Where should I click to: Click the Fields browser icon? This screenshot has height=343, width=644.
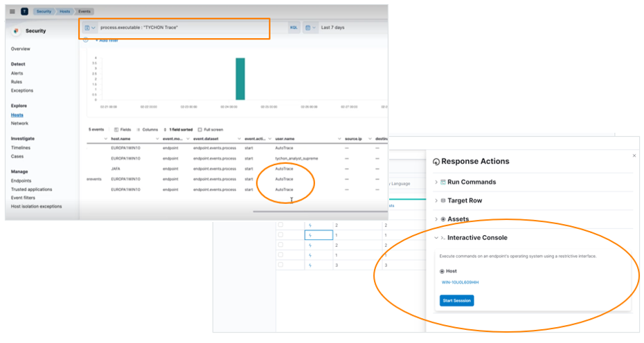116,129
